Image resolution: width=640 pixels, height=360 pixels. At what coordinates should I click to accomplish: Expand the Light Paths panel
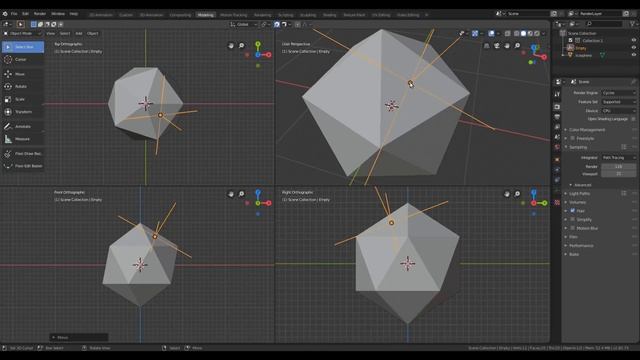pyautogui.click(x=579, y=193)
